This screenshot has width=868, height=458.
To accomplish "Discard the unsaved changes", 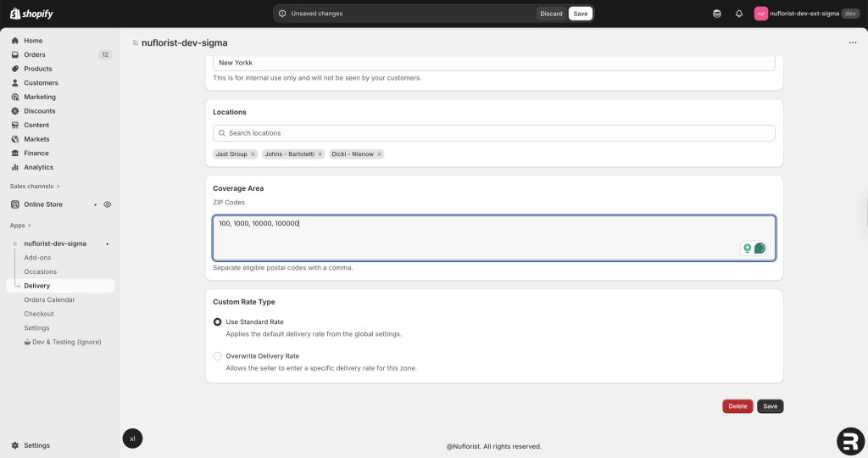I will tap(551, 14).
